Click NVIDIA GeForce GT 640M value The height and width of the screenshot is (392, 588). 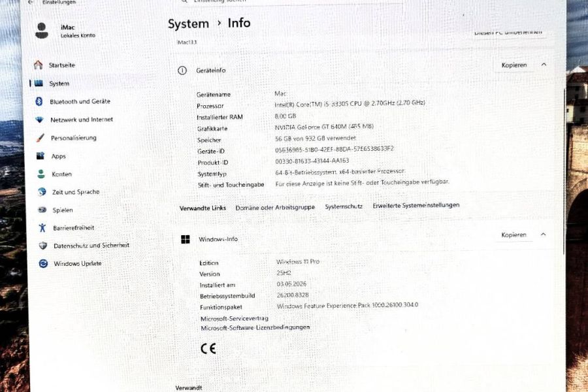click(324, 127)
